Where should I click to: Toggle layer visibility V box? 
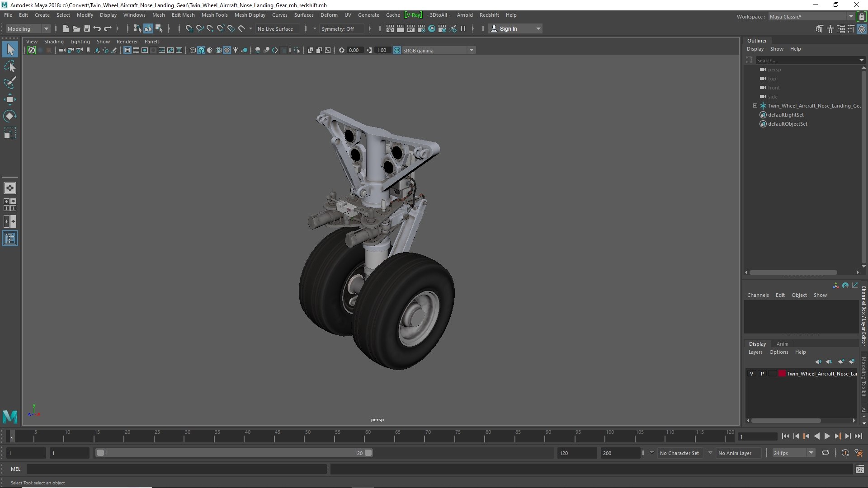tap(751, 374)
